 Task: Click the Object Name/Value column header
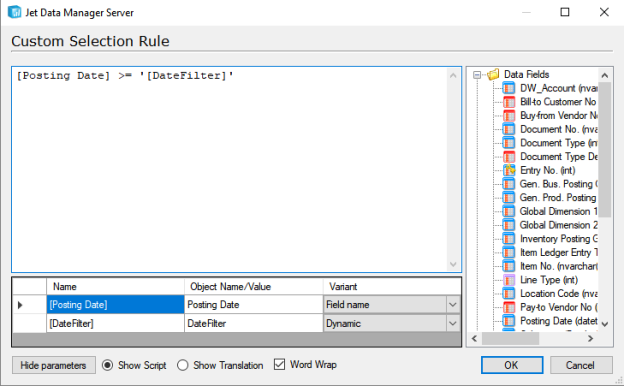[x=254, y=287]
